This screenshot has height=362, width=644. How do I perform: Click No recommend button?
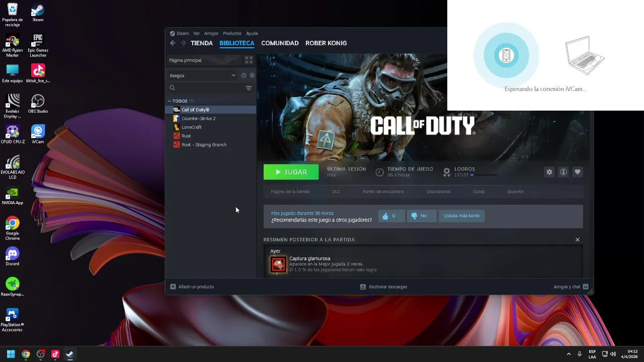422,216
